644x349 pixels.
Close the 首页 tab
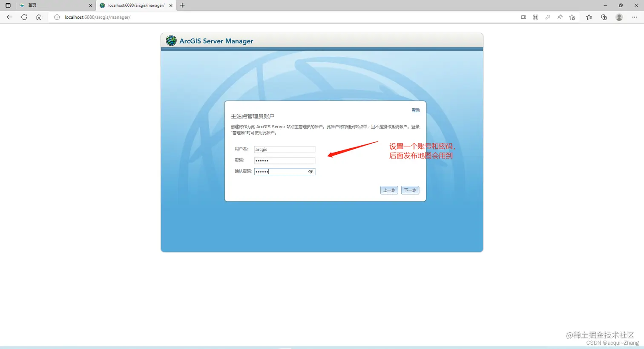(x=90, y=6)
